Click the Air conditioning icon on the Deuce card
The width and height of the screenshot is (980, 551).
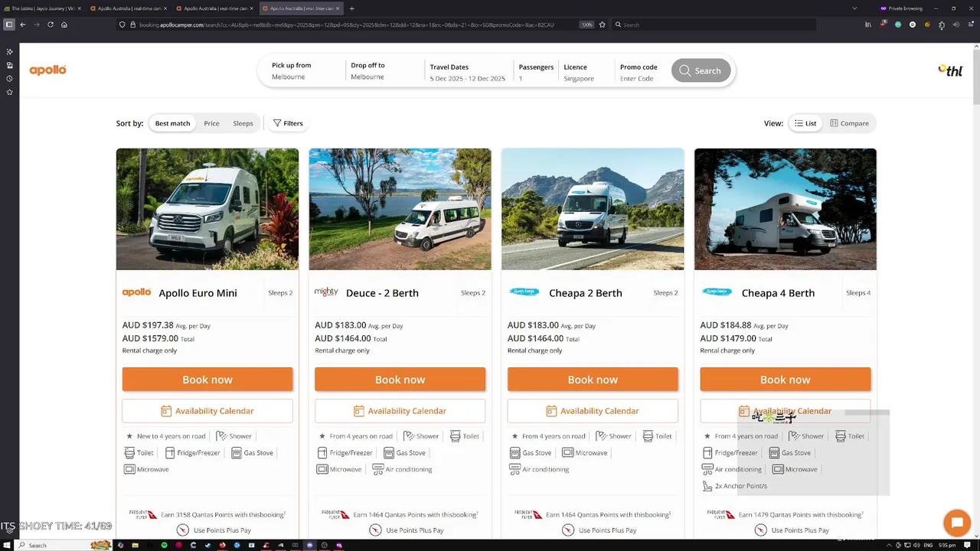[x=377, y=469]
